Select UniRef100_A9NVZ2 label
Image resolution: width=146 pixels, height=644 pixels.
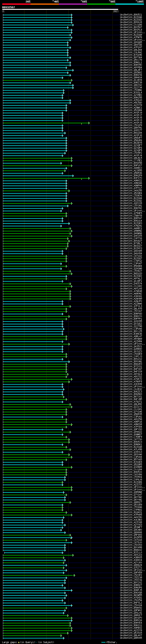pos(131,181)
